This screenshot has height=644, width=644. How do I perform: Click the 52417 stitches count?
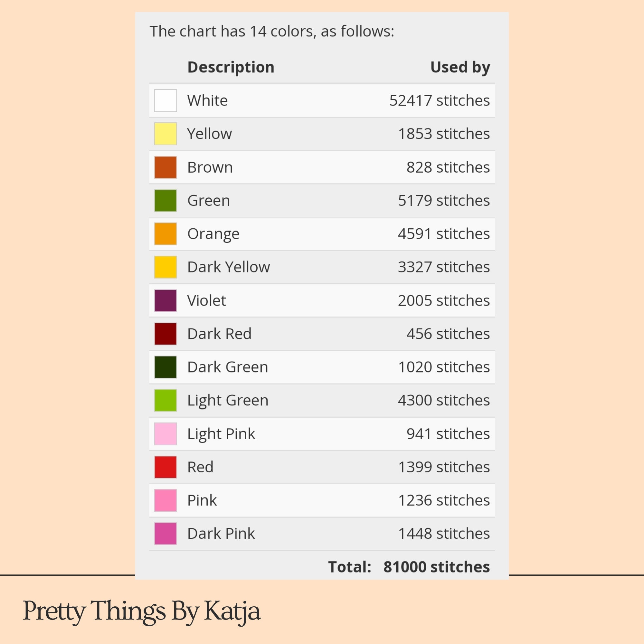point(440,100)
